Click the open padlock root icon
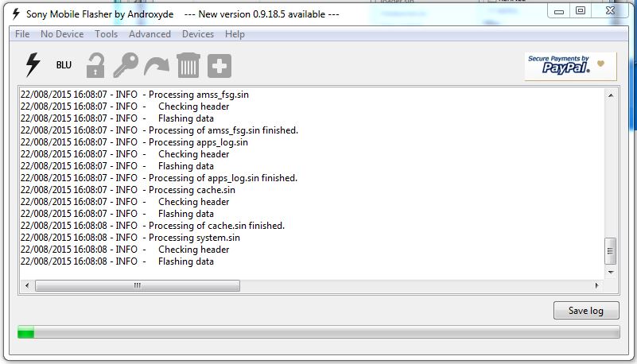The image size is (637, 364). coord(95,65)
